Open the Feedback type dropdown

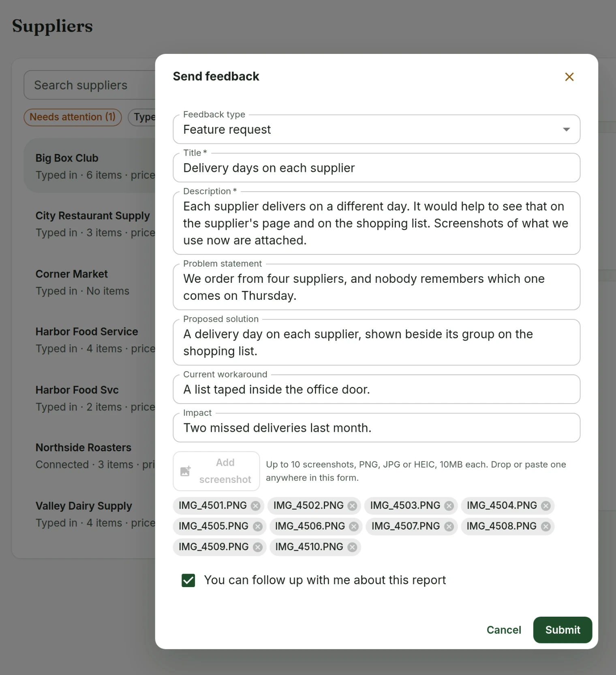tap(376, 129)
